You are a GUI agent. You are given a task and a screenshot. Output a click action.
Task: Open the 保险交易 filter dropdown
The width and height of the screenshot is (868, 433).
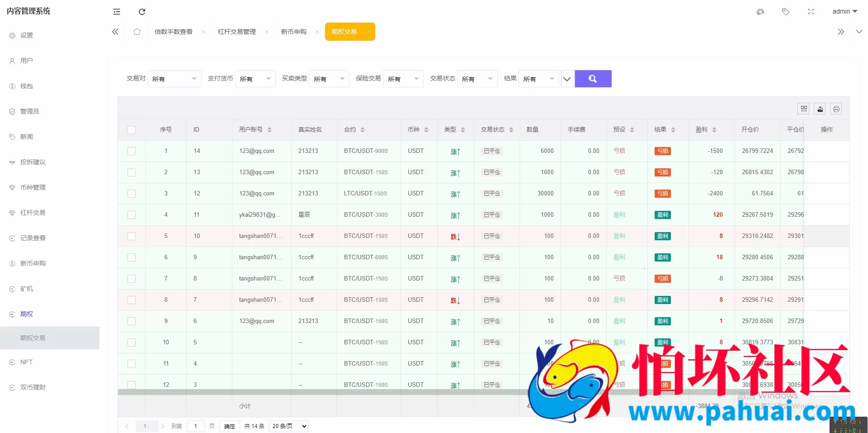tap(403, 79)
